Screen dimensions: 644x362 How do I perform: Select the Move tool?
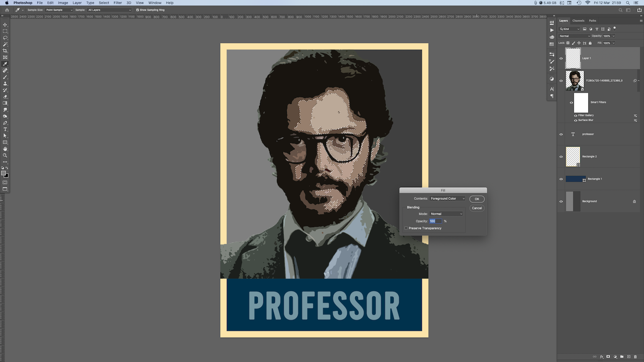pyautogui.click(x=5, y=25)
